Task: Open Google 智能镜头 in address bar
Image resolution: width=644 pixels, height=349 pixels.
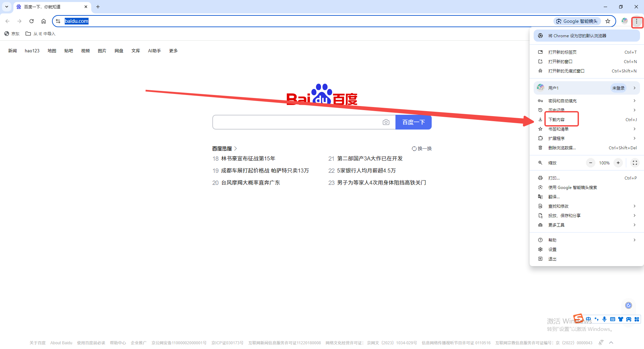Action: (577, 21)
